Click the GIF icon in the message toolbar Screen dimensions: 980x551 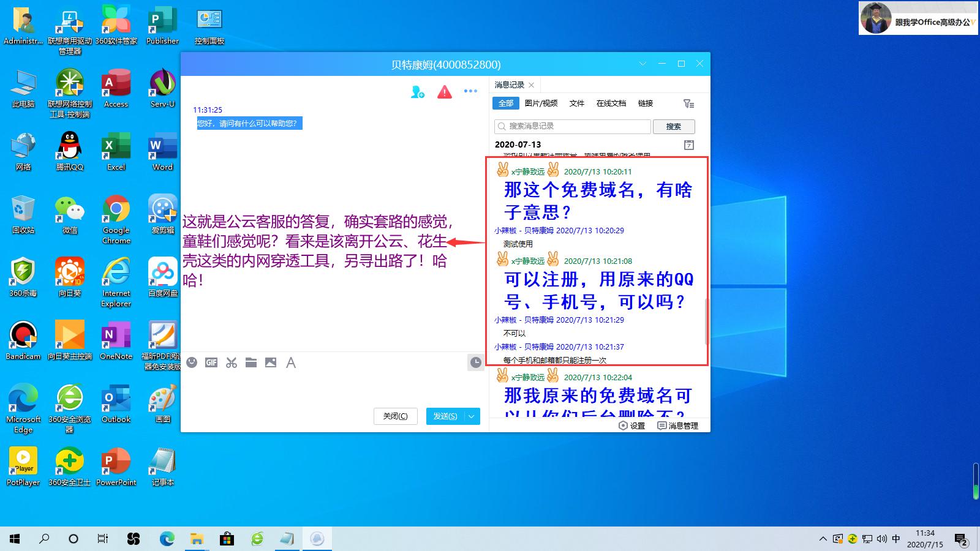211,362
